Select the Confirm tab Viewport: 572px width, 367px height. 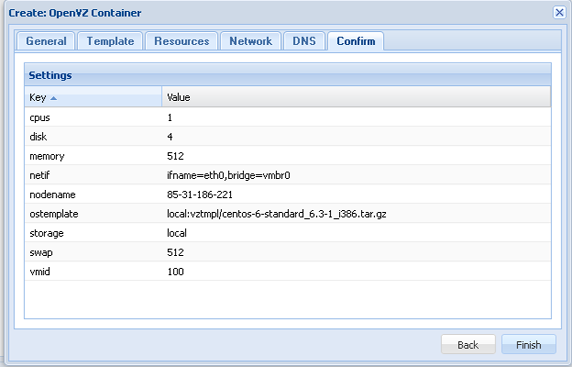tap(356, 41)
